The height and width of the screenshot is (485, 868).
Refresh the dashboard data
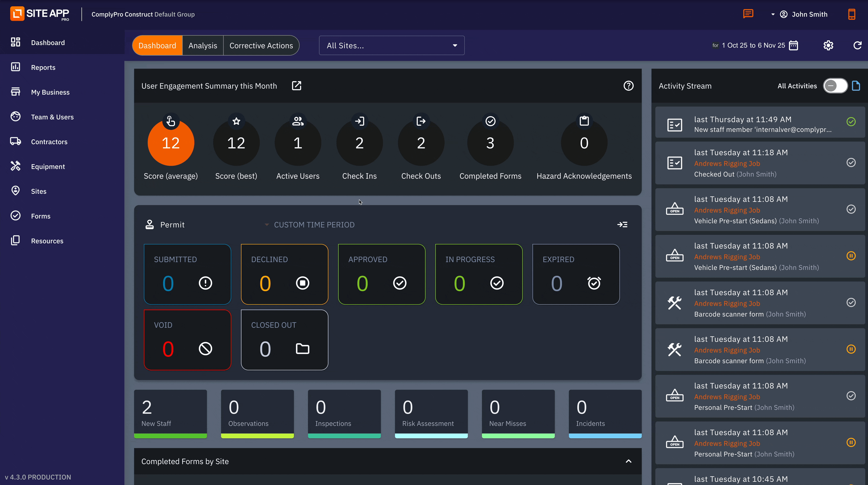pos(857,45)
